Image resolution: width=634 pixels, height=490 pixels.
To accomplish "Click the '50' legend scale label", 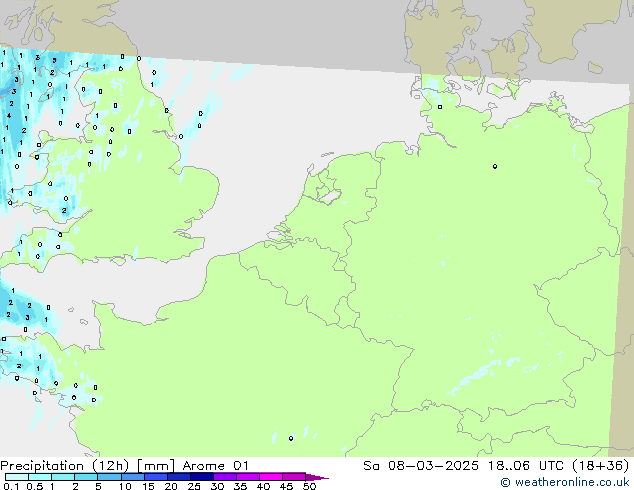I will (x=309, y=486).
